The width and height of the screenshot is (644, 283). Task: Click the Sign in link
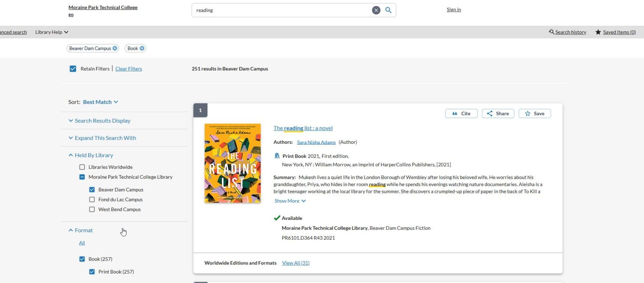point(454,10)
